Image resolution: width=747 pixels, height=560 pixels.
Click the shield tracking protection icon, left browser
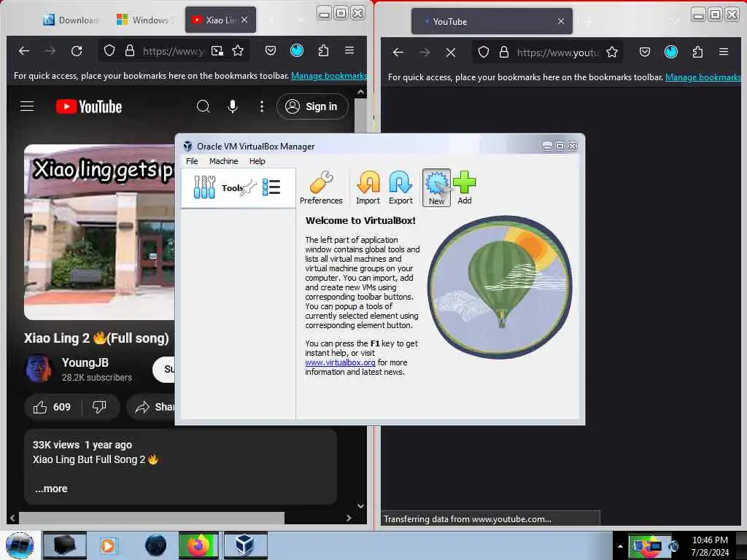click(109, 50)
